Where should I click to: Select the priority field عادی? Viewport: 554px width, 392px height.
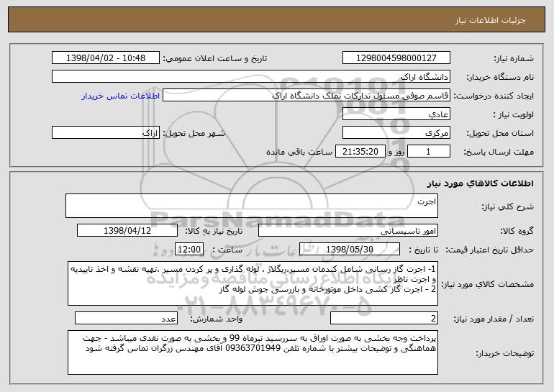point(396,114)
